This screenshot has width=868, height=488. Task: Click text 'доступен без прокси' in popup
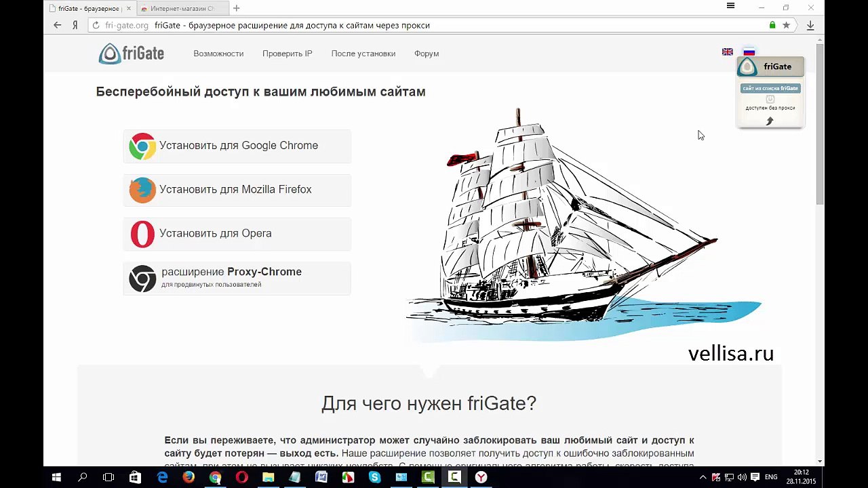tap(770, 108)
